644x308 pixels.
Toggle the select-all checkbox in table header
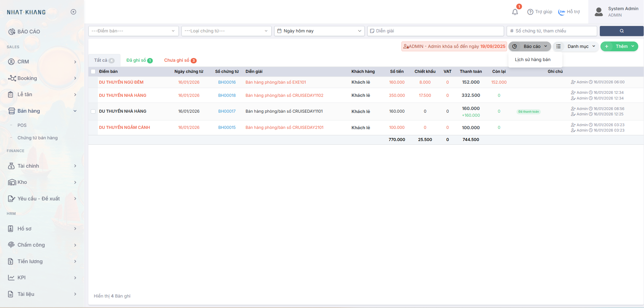point(93,72)
